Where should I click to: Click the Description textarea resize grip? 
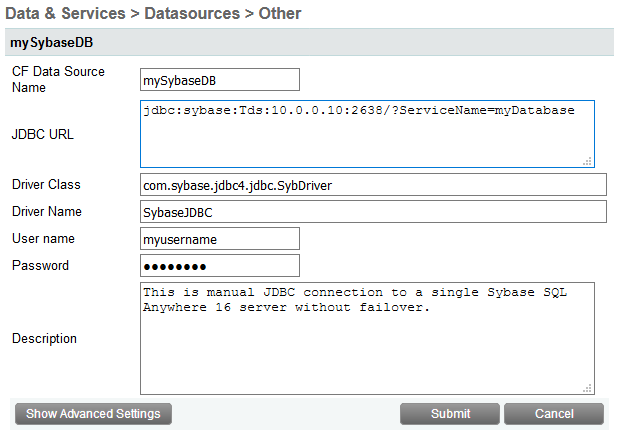[588, 388]
